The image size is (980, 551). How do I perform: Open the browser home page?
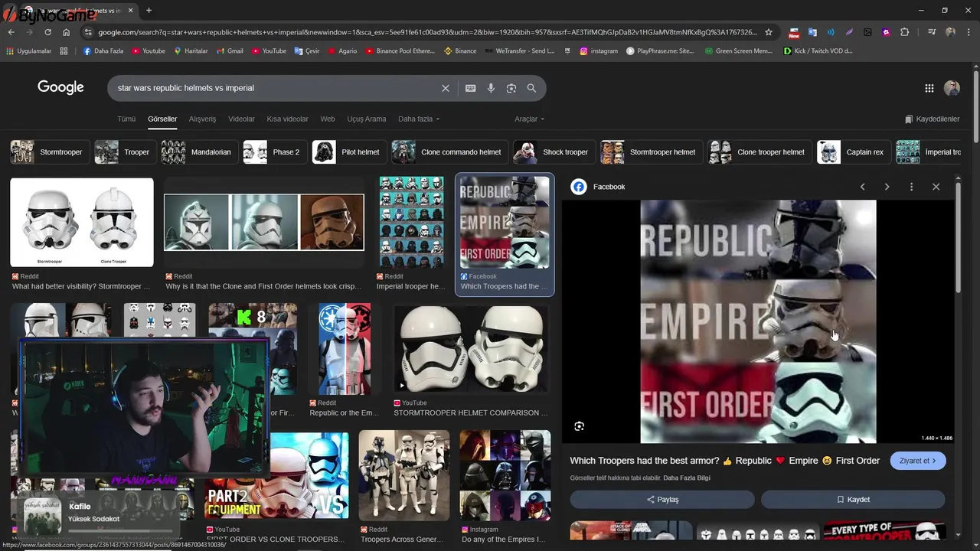tap(66, 32)
